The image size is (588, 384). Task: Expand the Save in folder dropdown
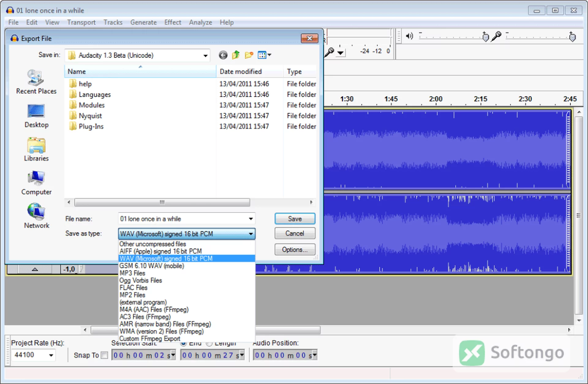[x=205, y=55]
